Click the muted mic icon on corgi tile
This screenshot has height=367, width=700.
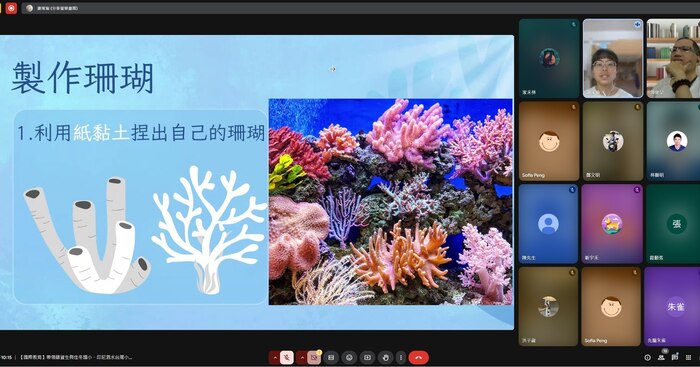(637, 190)
